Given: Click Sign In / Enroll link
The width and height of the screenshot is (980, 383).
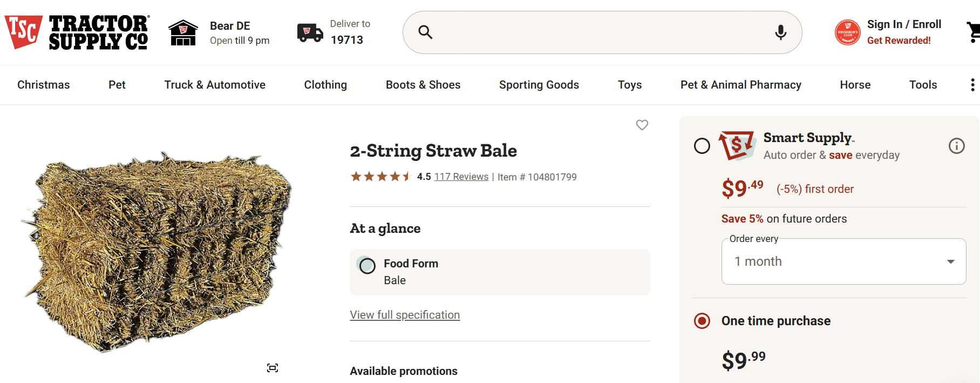Looking at the screenshot, I should coord(904,24).
